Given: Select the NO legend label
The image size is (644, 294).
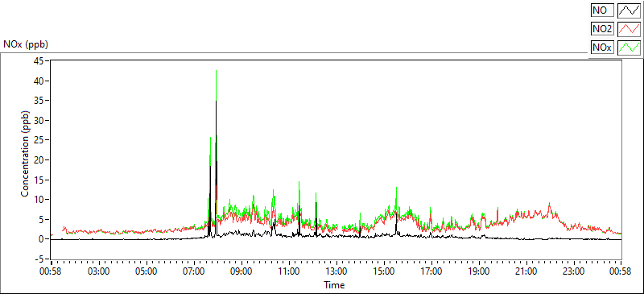Looking at the screenshot, I should click(602, 10).
